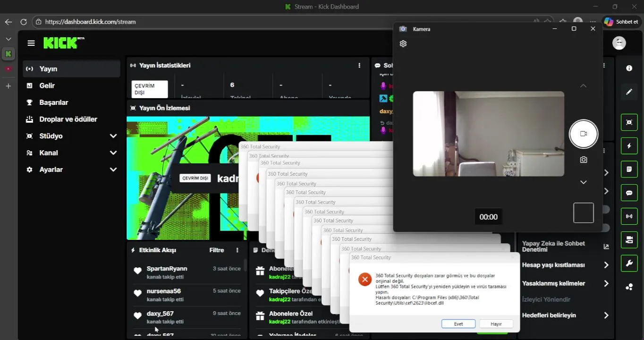
Task: Open the Kamera app settings gear
Action: coord(403,43)
